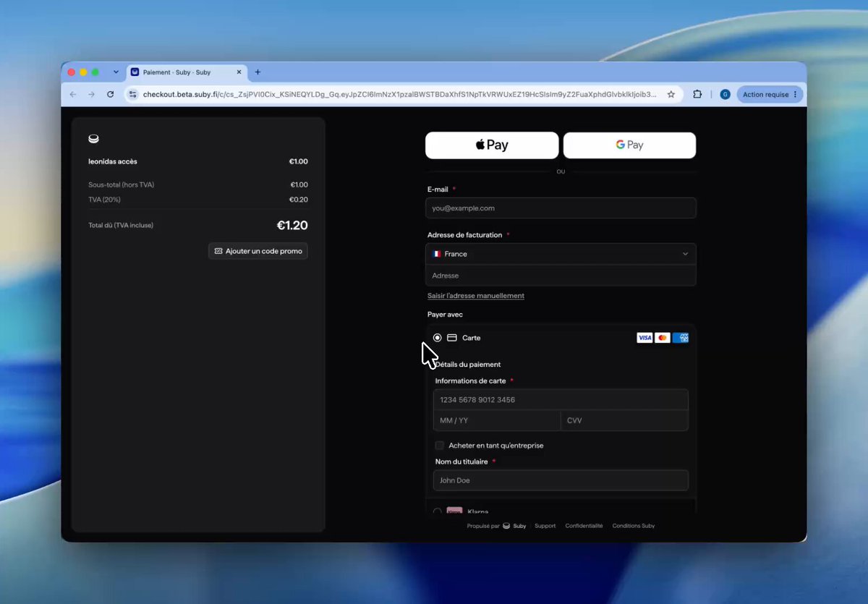Click the €1.20 total amount

click(292, 226)
